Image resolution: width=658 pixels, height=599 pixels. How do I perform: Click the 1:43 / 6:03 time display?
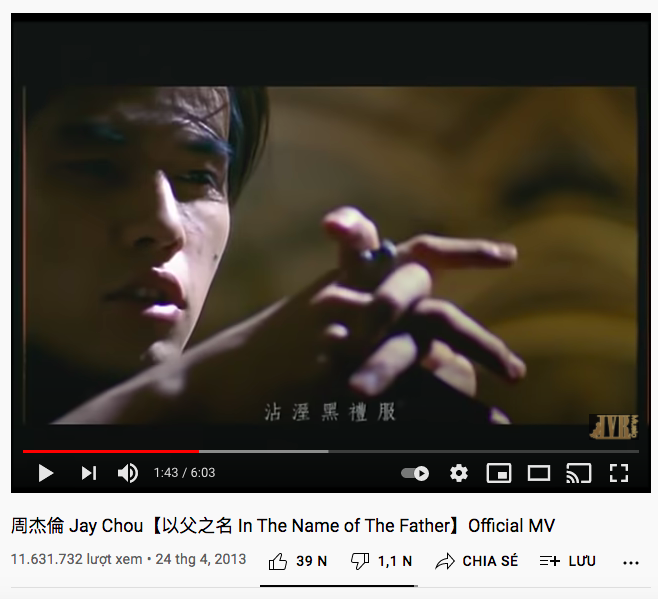click(184, 473)
